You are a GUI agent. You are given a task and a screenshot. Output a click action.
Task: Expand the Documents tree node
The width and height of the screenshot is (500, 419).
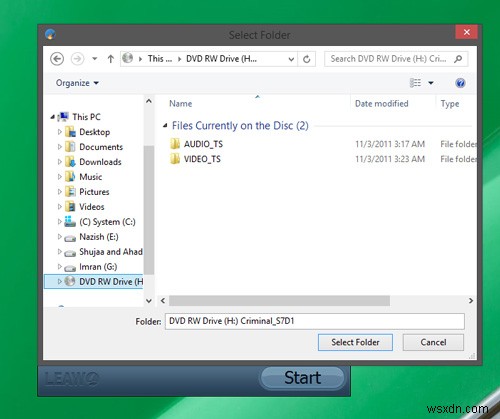pos(60,147)
